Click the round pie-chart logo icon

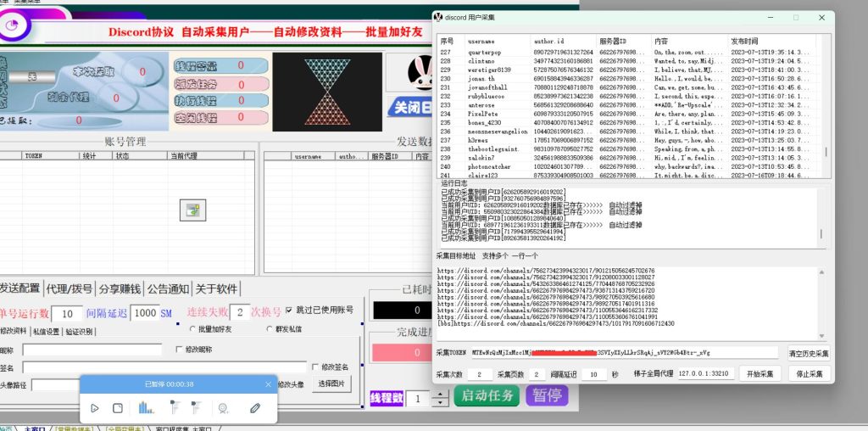[14, 25]
